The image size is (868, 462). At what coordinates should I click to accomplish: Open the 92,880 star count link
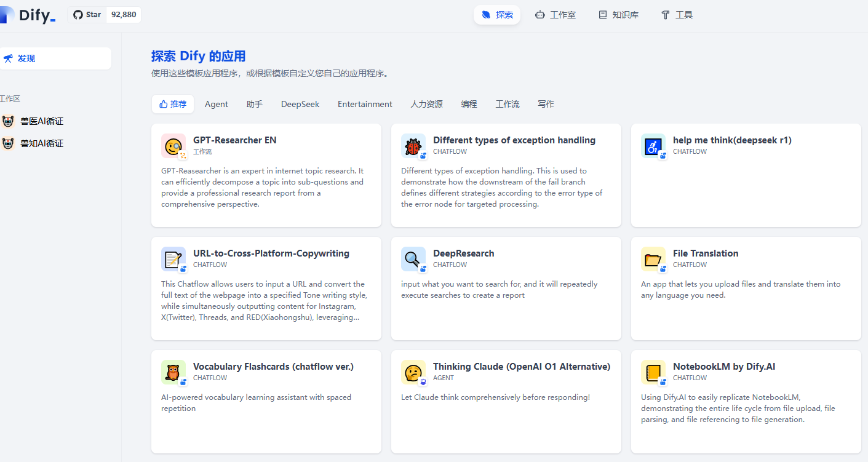(x=124, y=15)
